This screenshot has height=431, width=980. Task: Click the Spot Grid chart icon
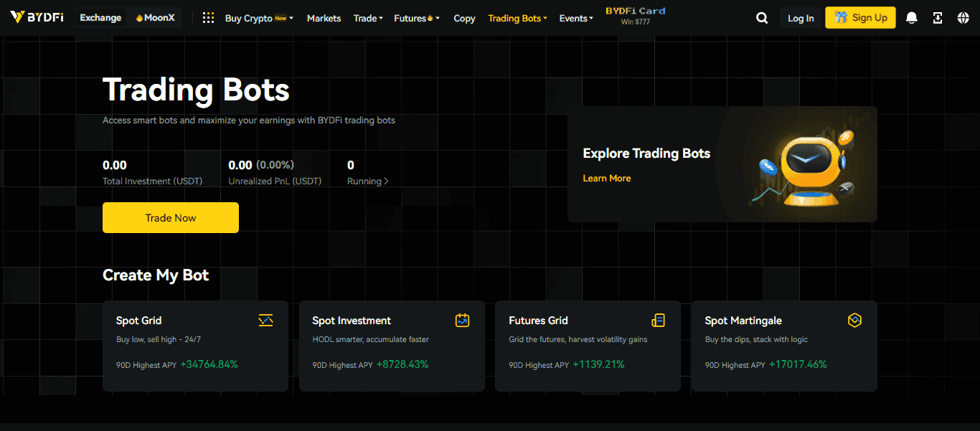tap(265, 321)
